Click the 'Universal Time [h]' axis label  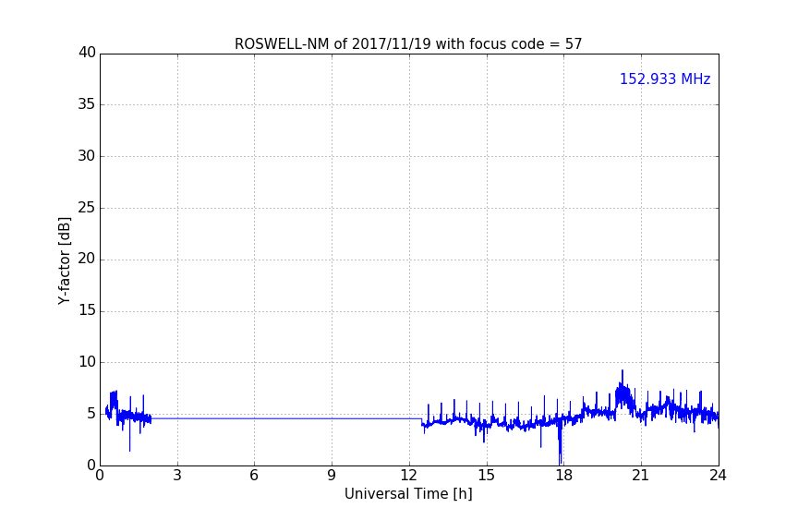pyautogui.click(x=408, y=494)
